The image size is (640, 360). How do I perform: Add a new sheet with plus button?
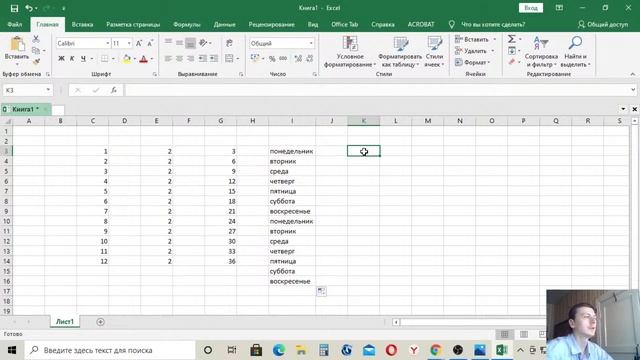click(x=100, y=322)
